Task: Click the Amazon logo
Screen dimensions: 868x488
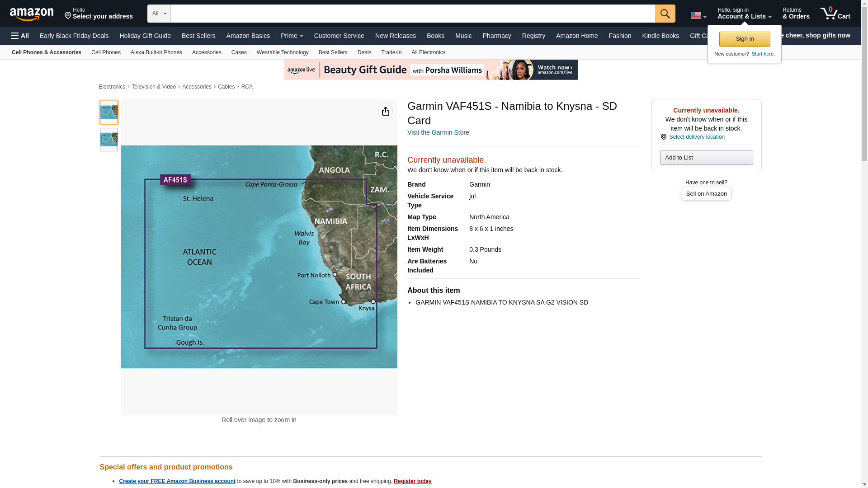Action: click(x=32, y=14)
